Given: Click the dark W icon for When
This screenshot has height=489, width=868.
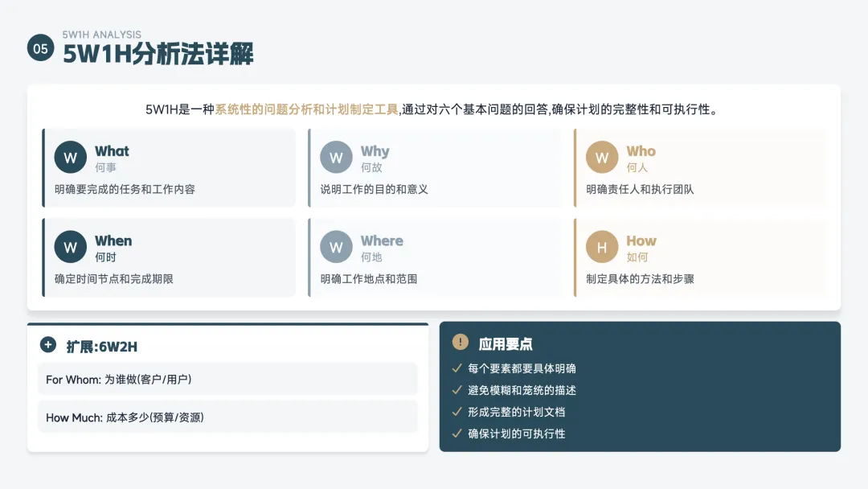Looking at the screenshot, I should point(70,247).
